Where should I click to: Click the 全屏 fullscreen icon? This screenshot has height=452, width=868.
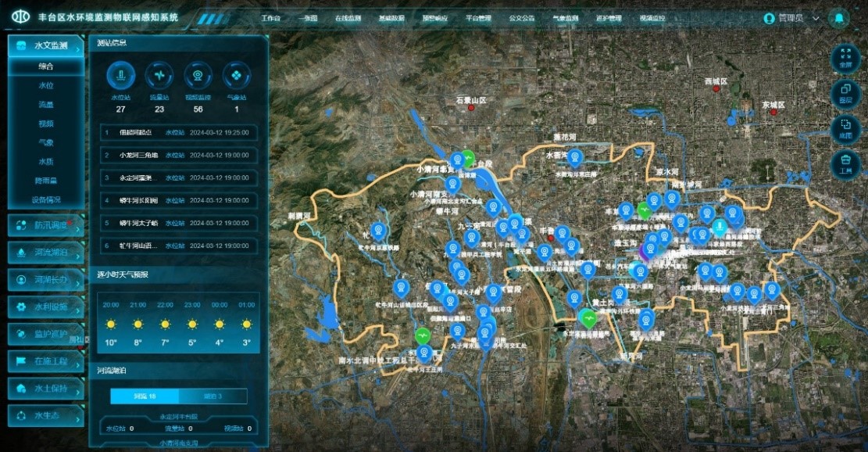tap(845, 57)
